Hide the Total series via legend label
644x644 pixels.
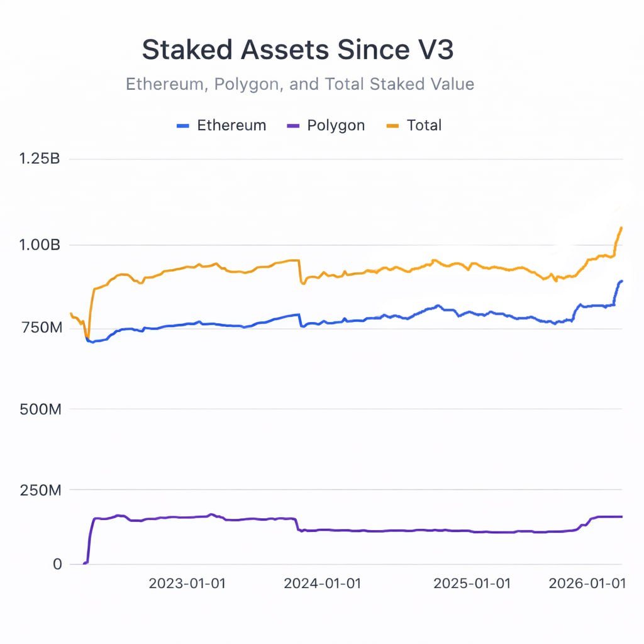tap(424, 125)
